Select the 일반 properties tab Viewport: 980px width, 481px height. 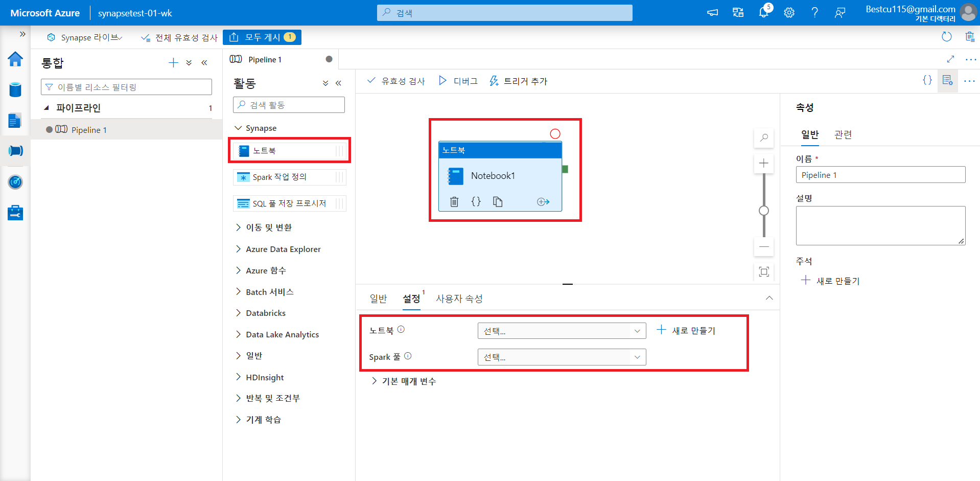click(x=810, y=134)
